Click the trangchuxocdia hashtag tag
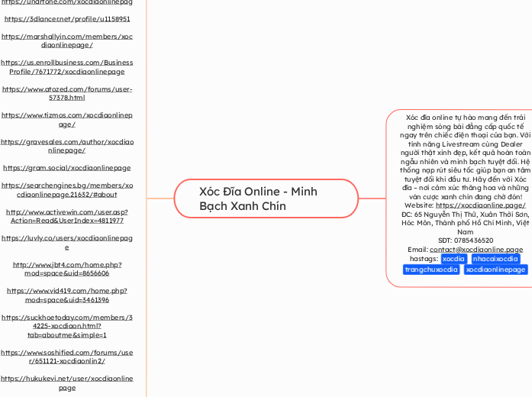 (431, 270)
